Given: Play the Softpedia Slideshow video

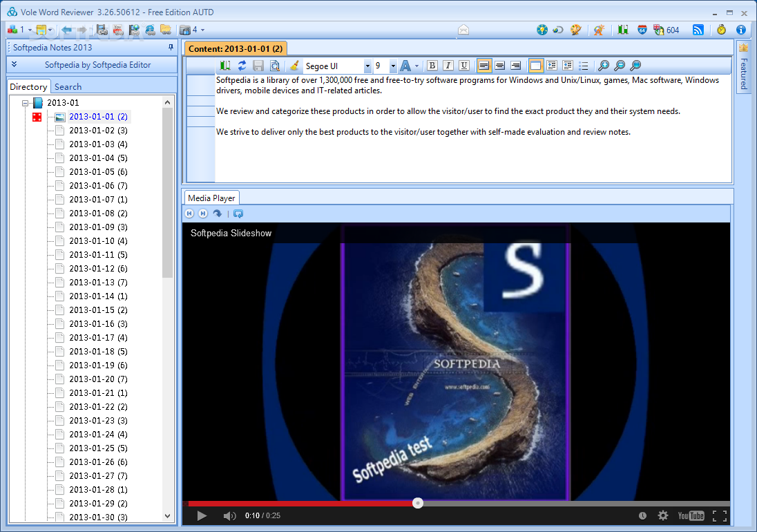Looking at the screenshot, I should coord(202,515).
